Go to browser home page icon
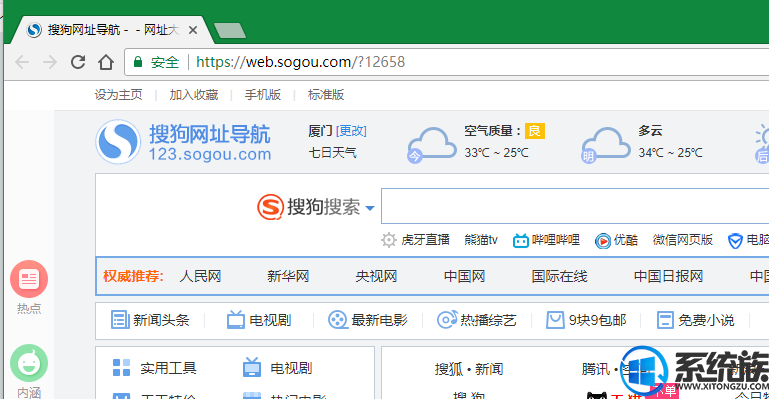 105,62
